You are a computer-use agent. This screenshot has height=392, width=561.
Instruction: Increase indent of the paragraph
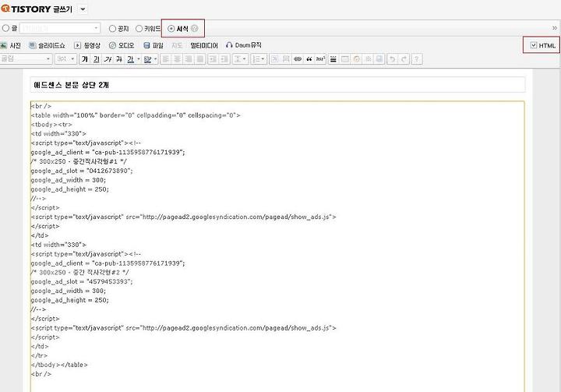224,59
